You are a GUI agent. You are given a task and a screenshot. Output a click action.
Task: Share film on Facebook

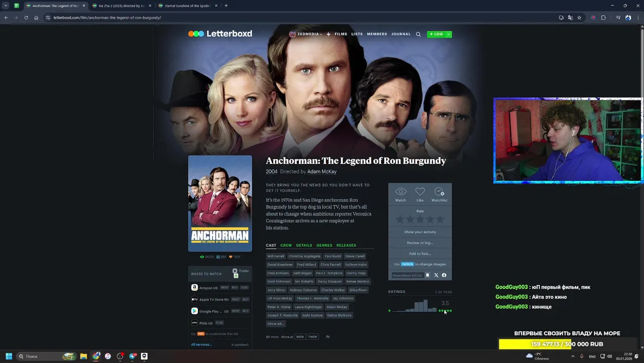tap(444, 275)
